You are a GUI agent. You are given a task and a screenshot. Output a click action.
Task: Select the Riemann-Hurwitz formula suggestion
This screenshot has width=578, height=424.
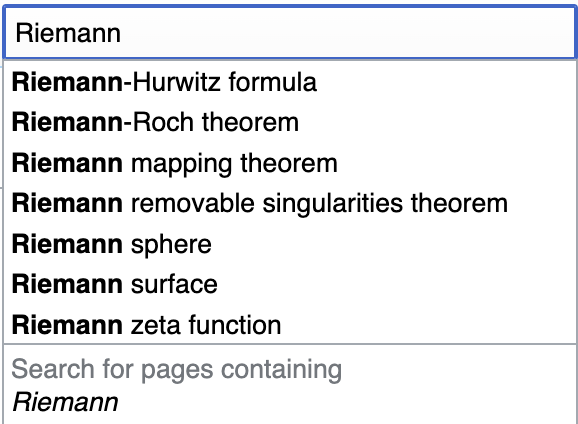coord(290,82)
